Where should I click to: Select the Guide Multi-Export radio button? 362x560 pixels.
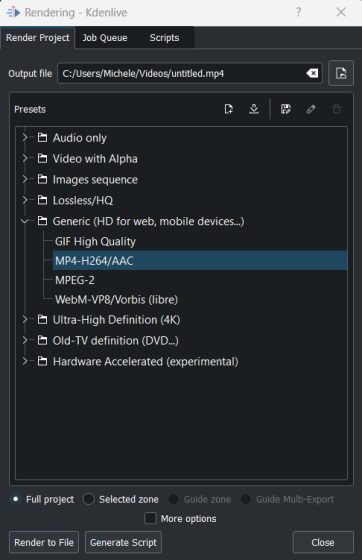coord(246,499)
